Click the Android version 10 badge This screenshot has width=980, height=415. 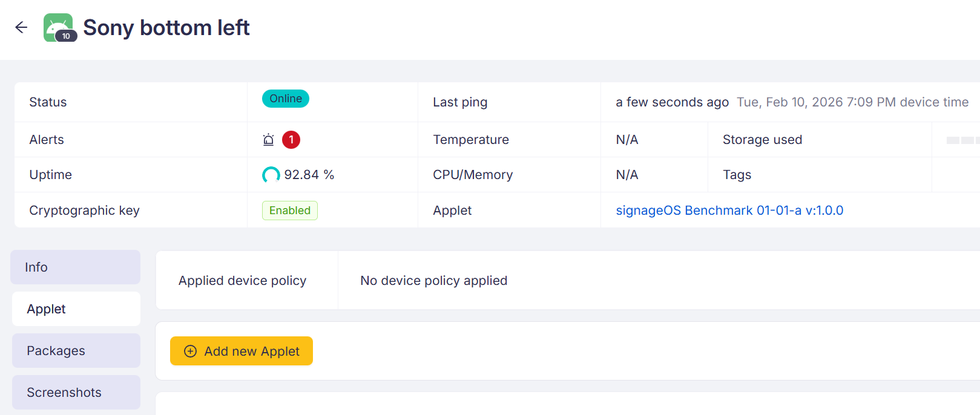66,36
